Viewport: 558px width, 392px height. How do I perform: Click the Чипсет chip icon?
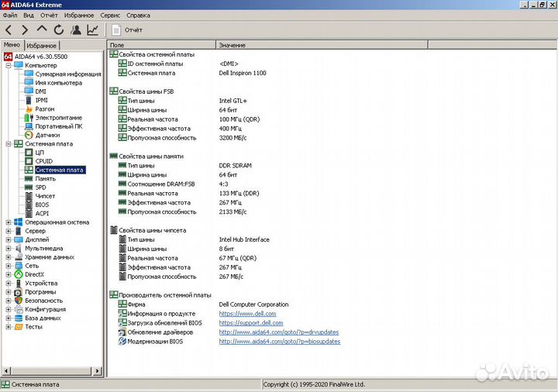pos(29,196)
